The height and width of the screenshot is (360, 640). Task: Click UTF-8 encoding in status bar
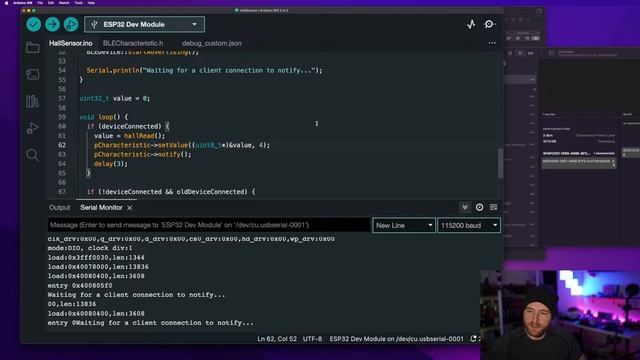[312, 339]
